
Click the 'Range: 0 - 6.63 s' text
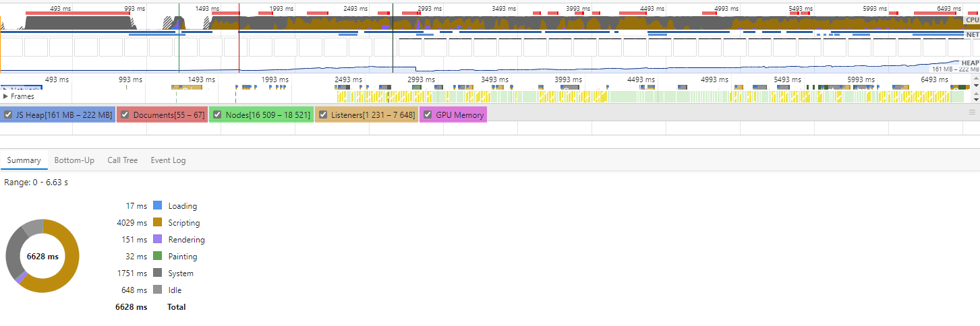tap(36, 183)
